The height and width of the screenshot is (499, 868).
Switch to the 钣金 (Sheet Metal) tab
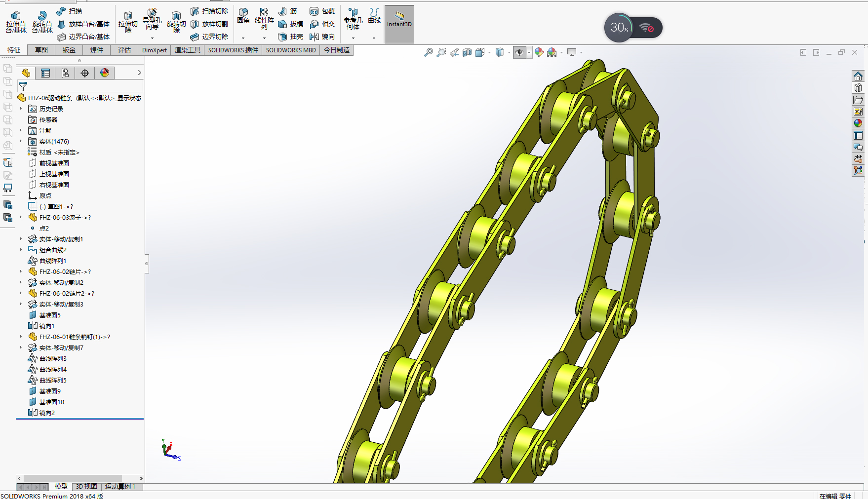(69, 50)
